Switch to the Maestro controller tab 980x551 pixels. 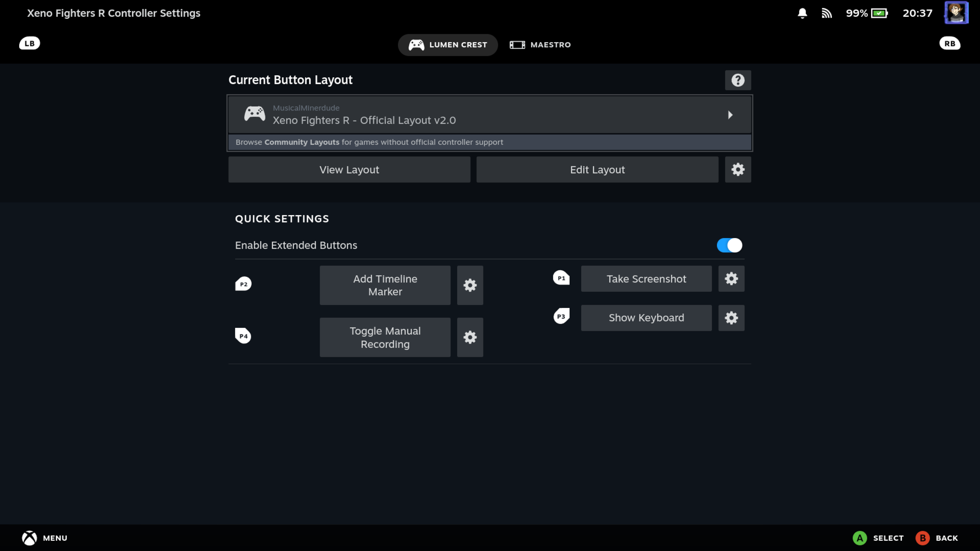point(540,45)
